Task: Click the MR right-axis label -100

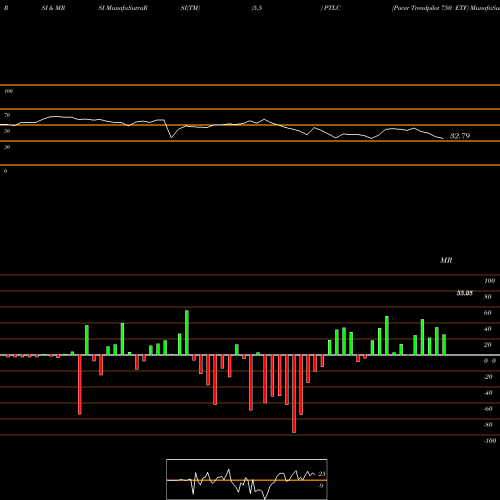Action: coord(490,441)
